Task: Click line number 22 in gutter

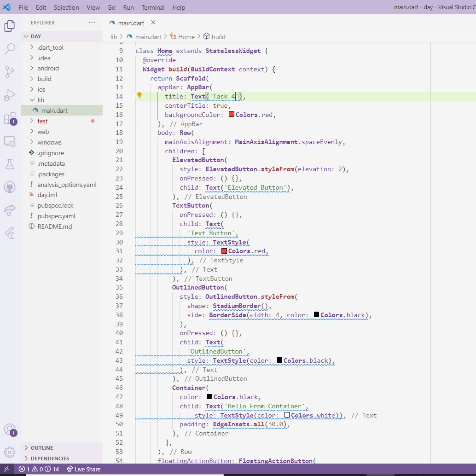Action: click(119, 169)
